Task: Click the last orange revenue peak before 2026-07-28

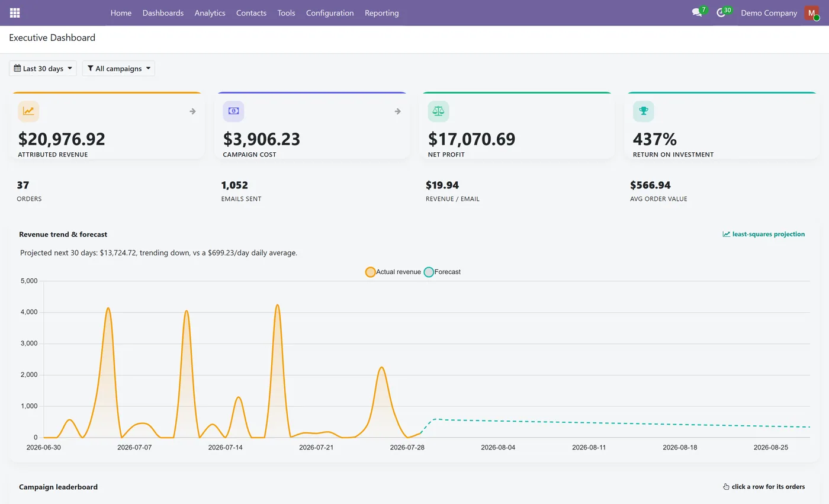Action: point(382,368)
